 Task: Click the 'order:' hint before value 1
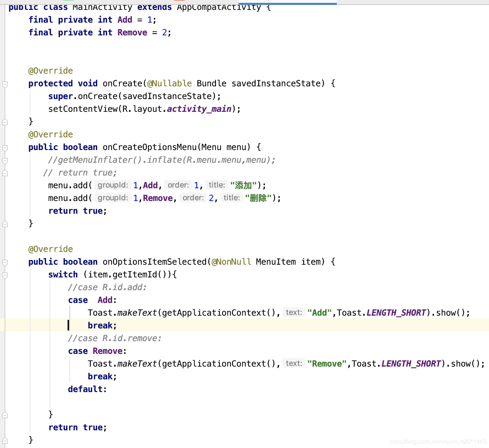pos(178,185)
